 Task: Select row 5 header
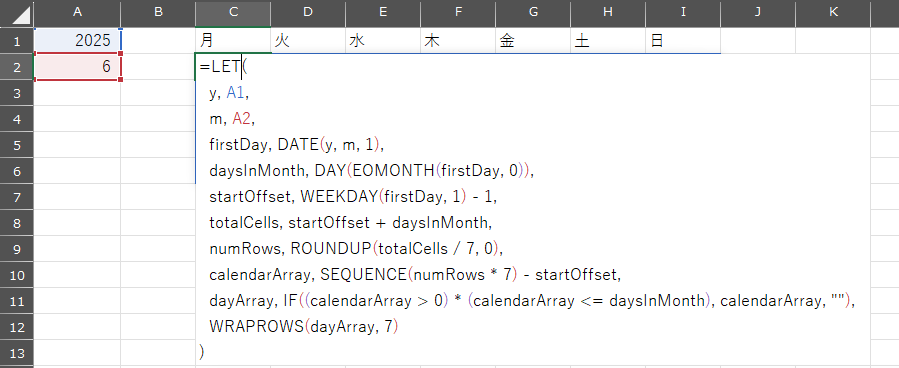(x=17, y=145)
